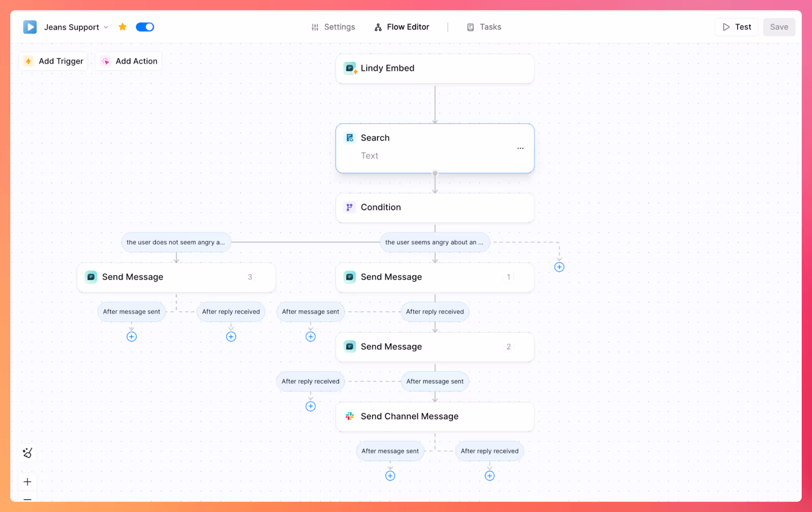
Task: Open the Settings tab
Action: pos(333,27)
